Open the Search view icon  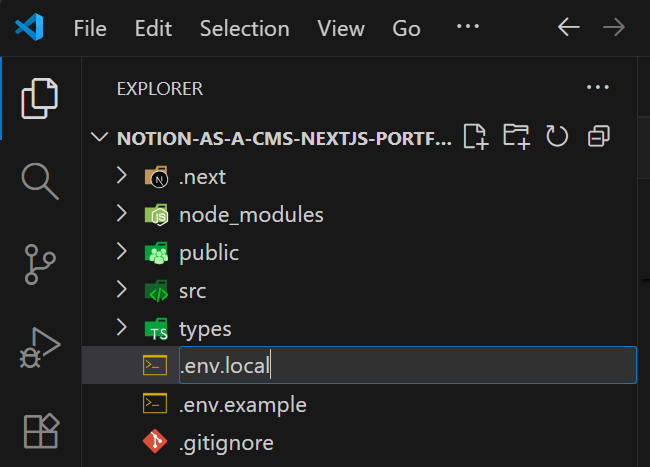pyautogui.click(x=41, y=181)
